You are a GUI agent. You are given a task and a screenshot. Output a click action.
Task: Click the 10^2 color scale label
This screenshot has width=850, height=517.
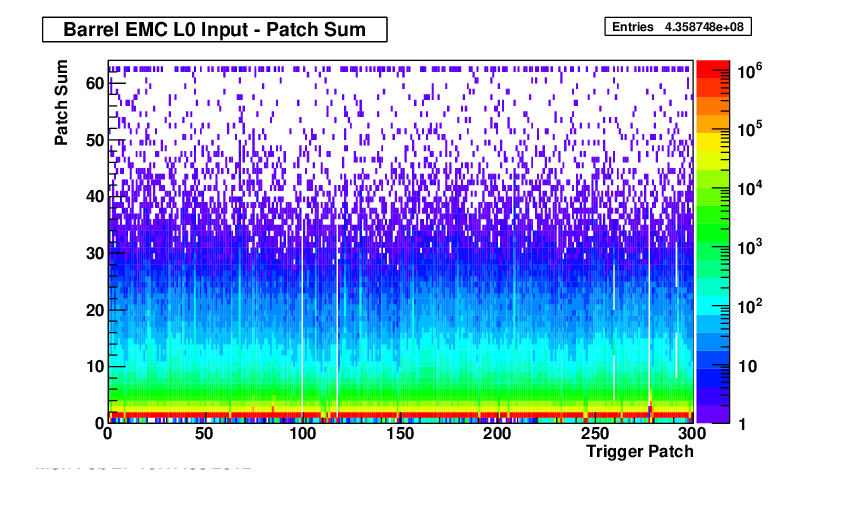750,307
